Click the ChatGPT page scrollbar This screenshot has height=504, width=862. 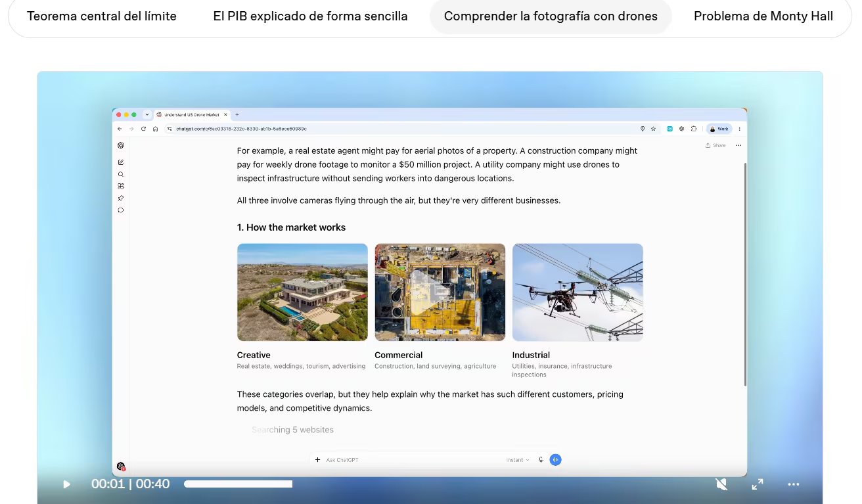click(745, 274)
